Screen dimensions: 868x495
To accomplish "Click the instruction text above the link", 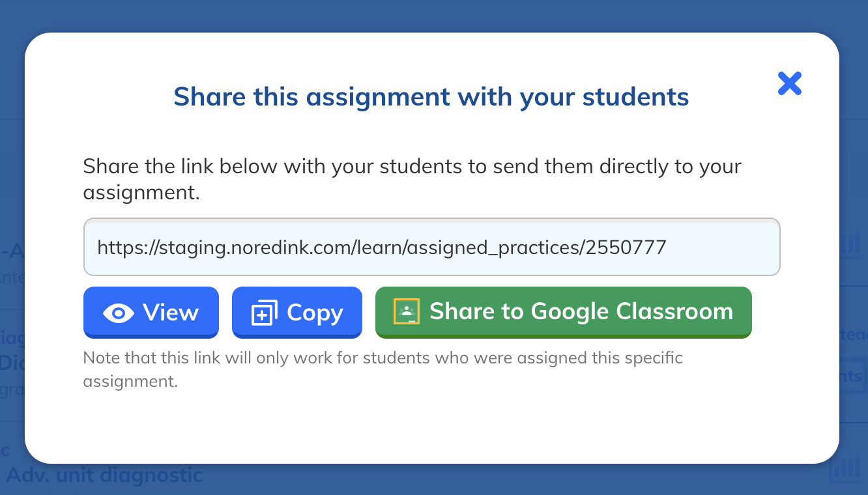I will pyautogui.click(x=412, y=179).
